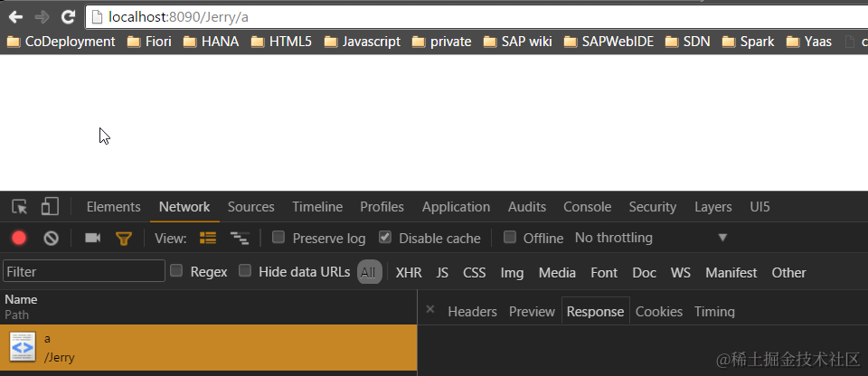The height and width of the screenshot is (376, 868).
Task: Toggle the device toolbar icon
Action: (50, 207)
